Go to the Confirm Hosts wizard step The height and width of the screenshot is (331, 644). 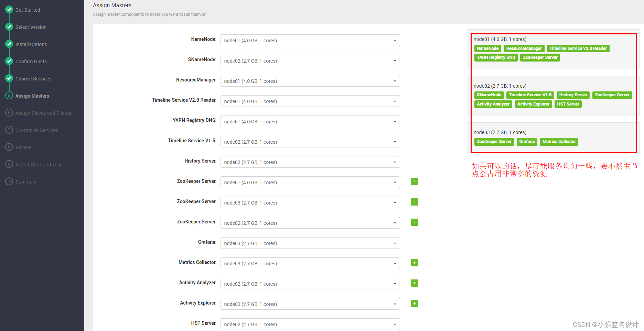[x=31, y=62]
